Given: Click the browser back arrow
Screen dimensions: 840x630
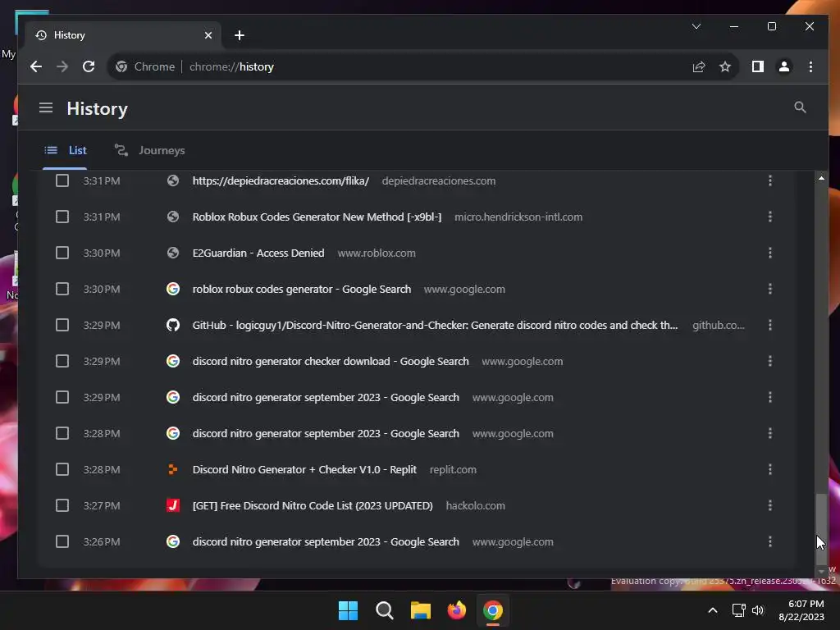Looking at the screenshot, I should pyautogui.click(x=36, y=66).
